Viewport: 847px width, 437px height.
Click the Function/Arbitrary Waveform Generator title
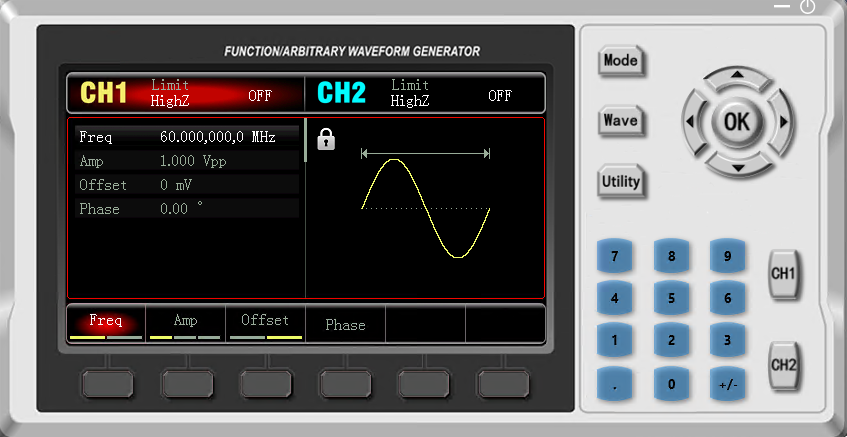pyautogui.click(x=352, y=52)
